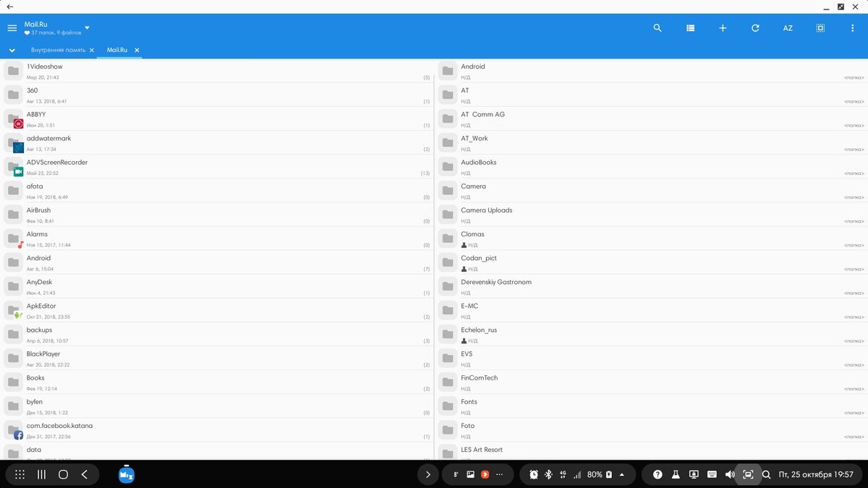Open the Clomas shared folder
This screenshot has width=868, height=488.
(651, 238)
